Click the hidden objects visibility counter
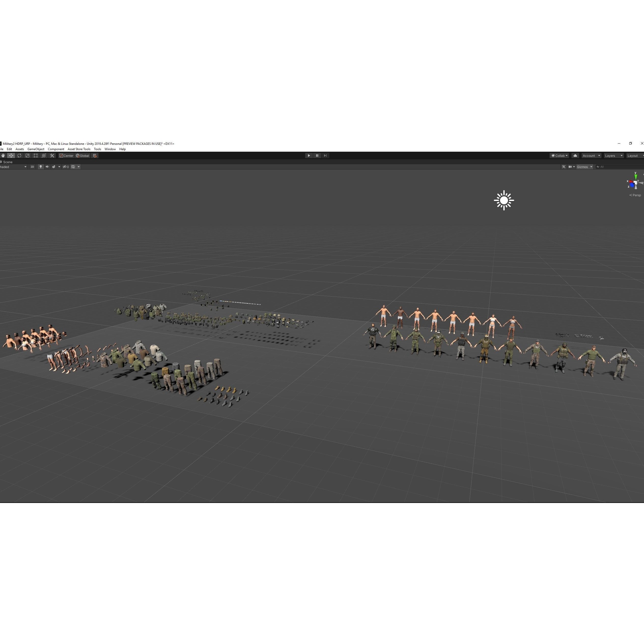 coord(66,167)
